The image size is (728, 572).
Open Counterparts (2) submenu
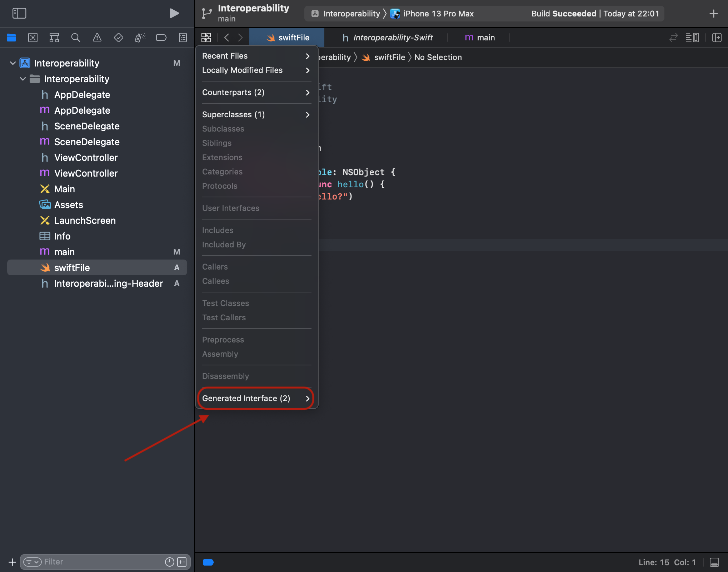(256, 93)
